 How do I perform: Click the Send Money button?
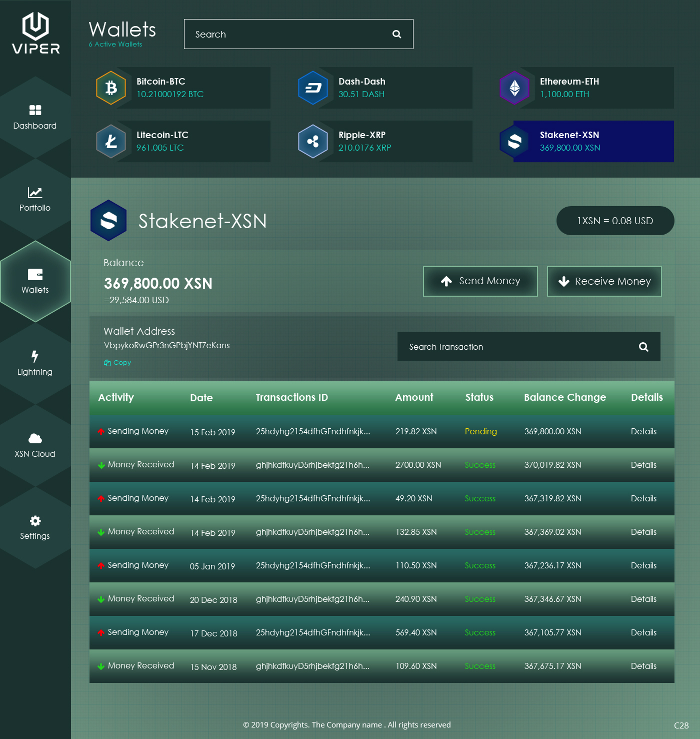click(480, 281)
